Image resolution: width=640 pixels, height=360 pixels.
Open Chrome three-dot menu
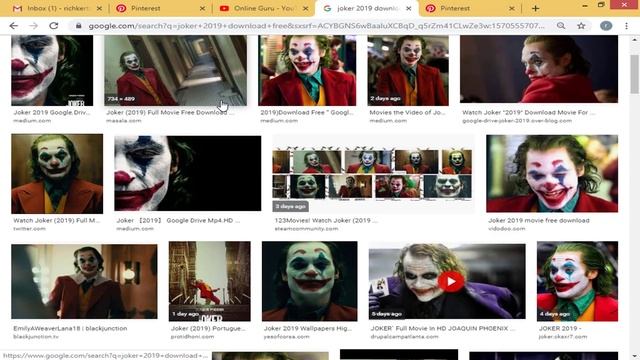coord(627,26)
